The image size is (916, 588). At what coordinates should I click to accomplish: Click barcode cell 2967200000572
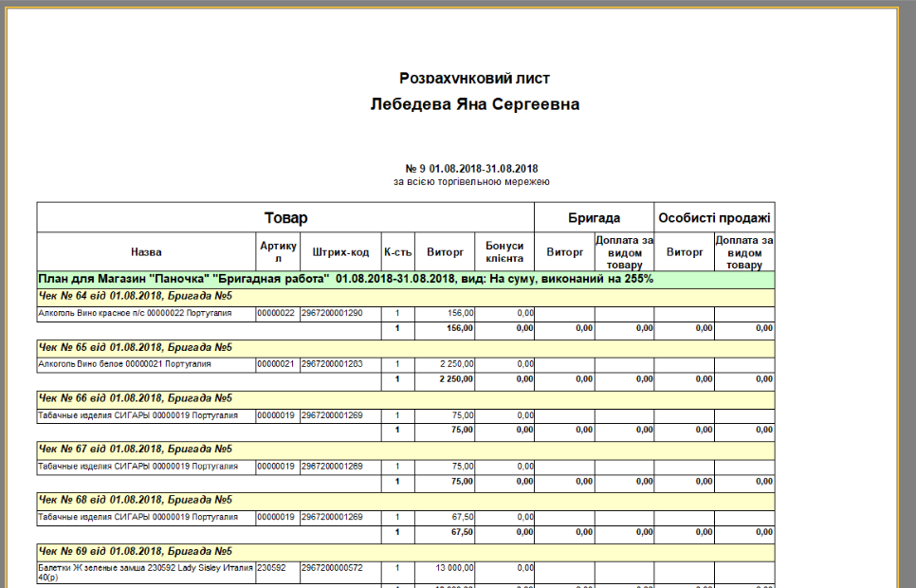click(332, 567)
